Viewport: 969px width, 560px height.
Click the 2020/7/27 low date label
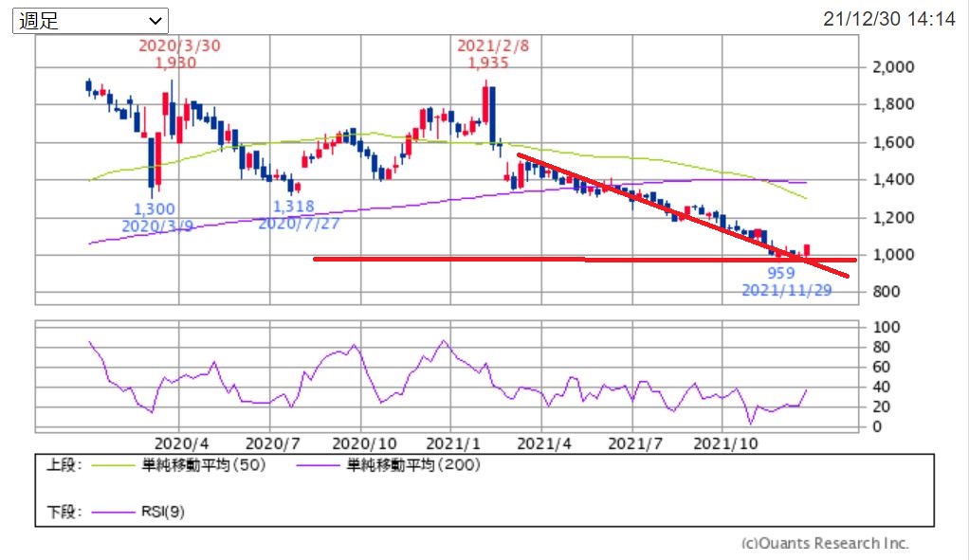point(299,223)
